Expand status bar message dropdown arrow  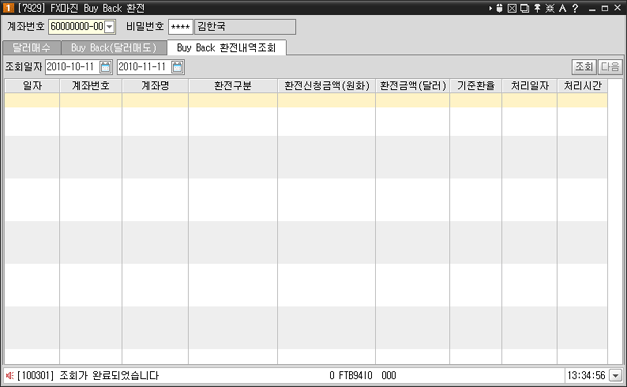coord(616,375)
